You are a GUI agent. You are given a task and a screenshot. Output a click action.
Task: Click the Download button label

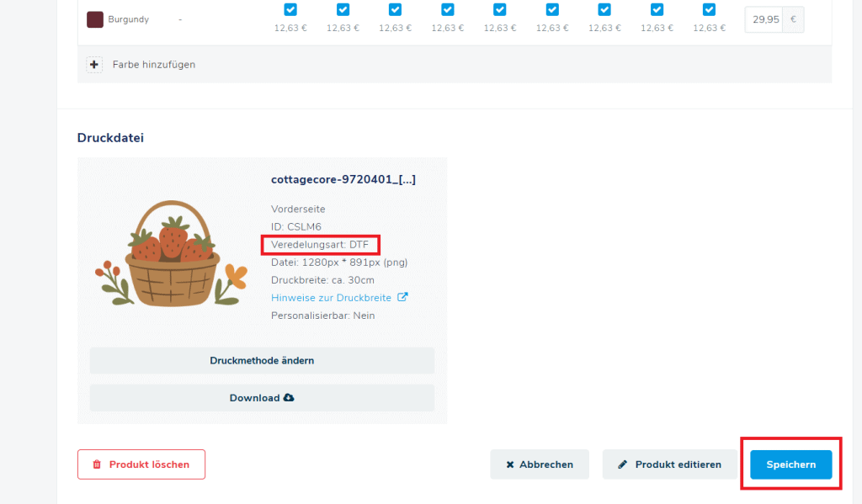coord(254,397)
